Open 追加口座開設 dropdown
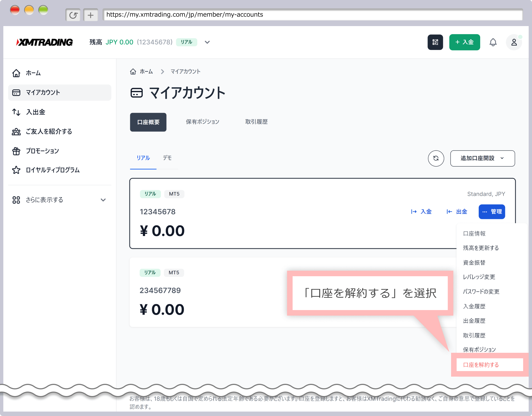 click(x=482, y=158)
